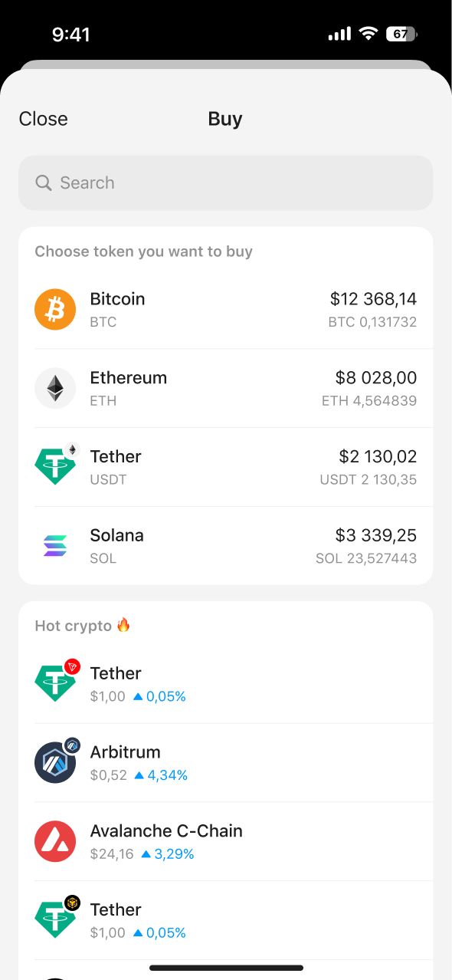
Task: Tap the Tether USDT icon with Ethereum badge
Action: click(x=55, y=466)
